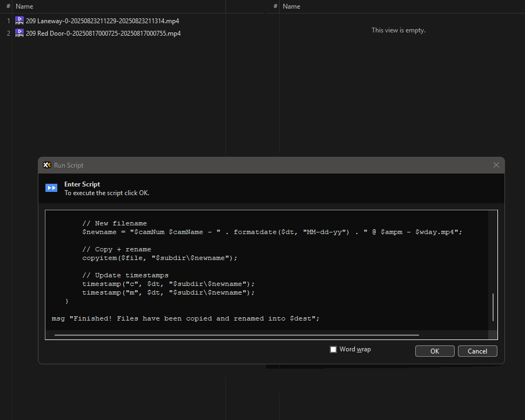Select the 209 Red Door mp4 file name
Image resolution: width=525 pixels, height=420 pixels.
pyautogui.click(x=103, y=34)
